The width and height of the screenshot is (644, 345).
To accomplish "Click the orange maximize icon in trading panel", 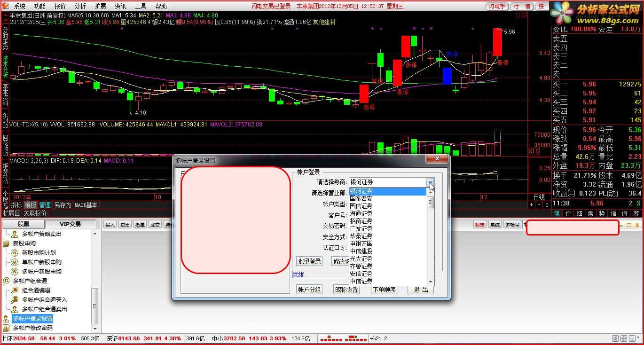I will (x=629, y=226).
